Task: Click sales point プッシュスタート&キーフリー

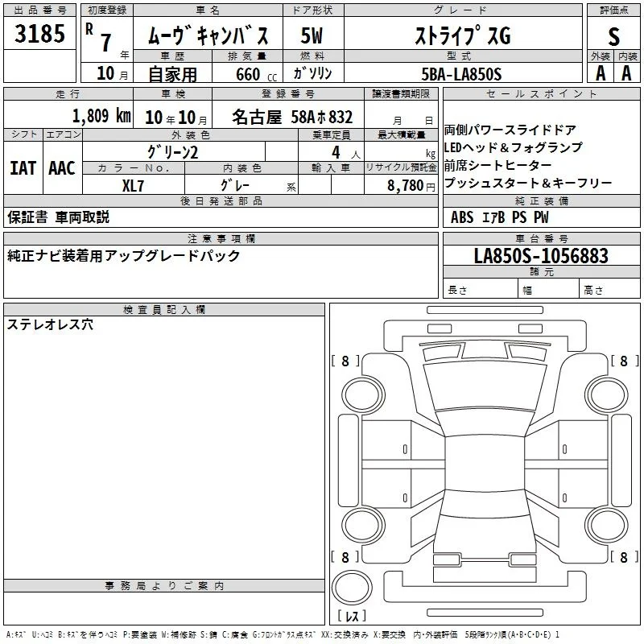Action: (528, 183)
